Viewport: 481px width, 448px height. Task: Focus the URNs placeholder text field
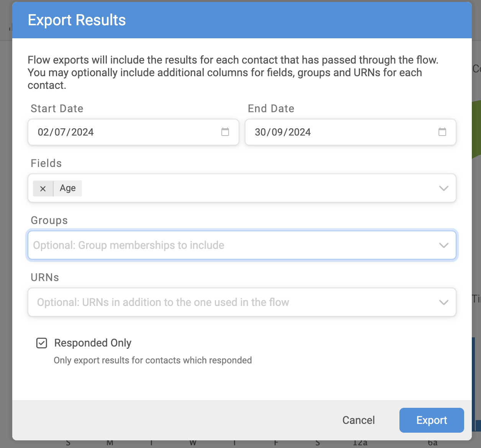(163, 302)
